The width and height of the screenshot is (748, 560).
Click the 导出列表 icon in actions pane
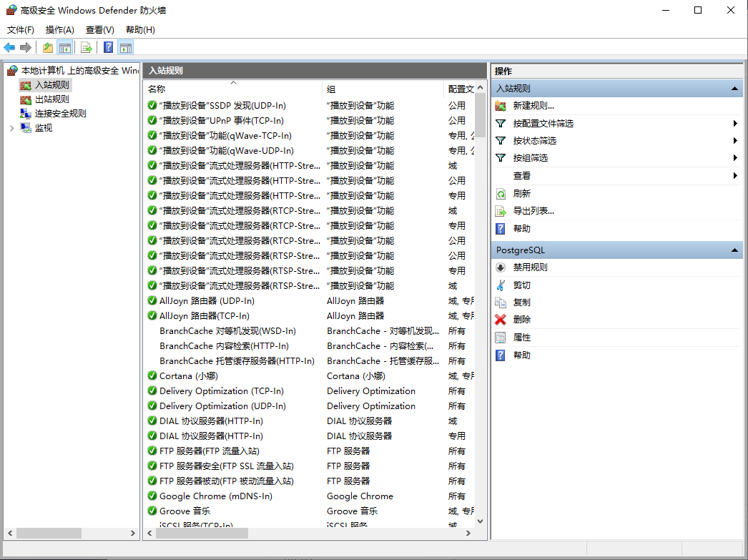point(501,211)
